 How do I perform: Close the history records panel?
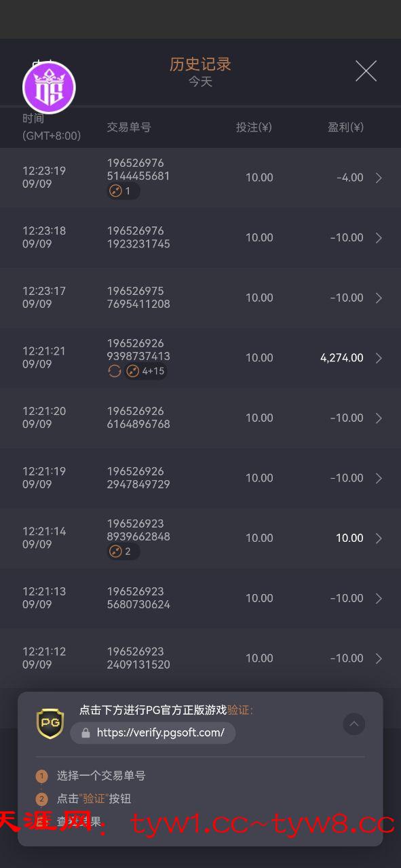pos(366,71)
